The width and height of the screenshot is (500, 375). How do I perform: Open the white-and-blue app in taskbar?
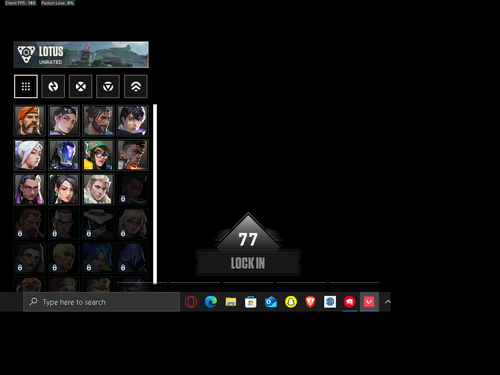[330, 302]
